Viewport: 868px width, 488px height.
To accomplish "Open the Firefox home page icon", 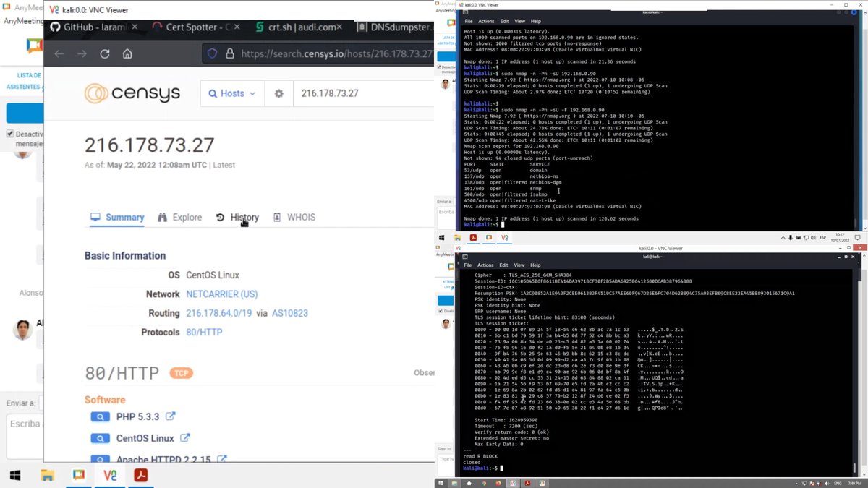I will [x=127, y=54].
